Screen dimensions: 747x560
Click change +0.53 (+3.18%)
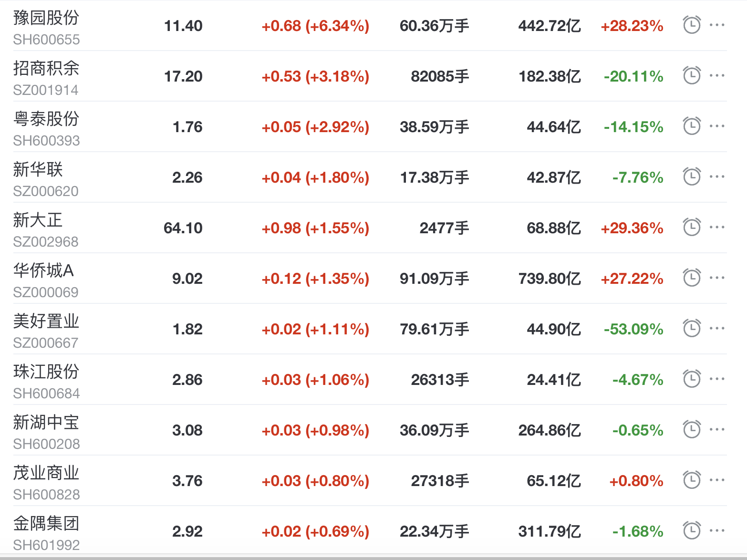click(315, 76)
